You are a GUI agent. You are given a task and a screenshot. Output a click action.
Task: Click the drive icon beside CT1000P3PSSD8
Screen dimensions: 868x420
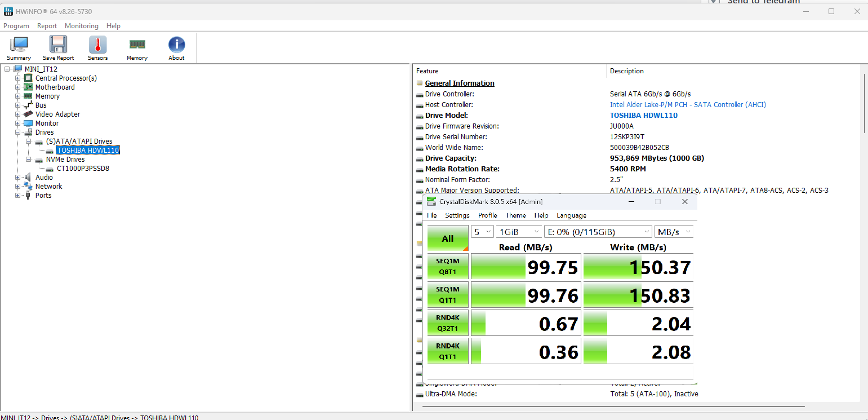tap(50, 169)
